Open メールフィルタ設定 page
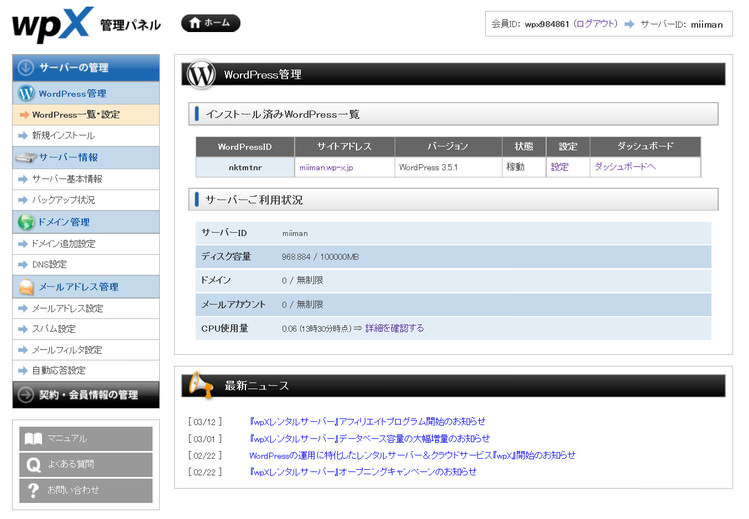The image size is (749, 519). tap(86, 350)
